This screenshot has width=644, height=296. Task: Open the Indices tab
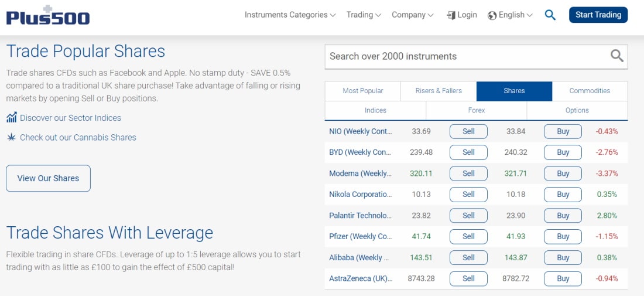tap(375, 110)
